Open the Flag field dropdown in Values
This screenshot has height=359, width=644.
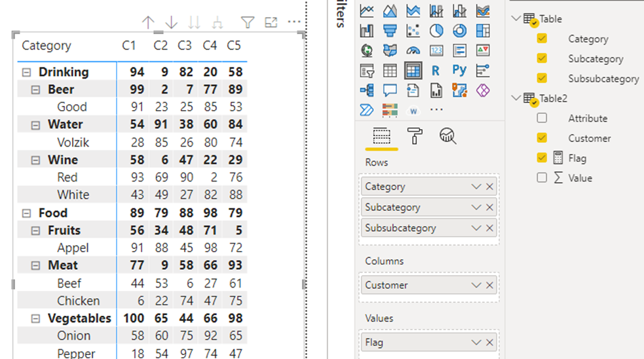pyautogui.click(x=476, y=342)
